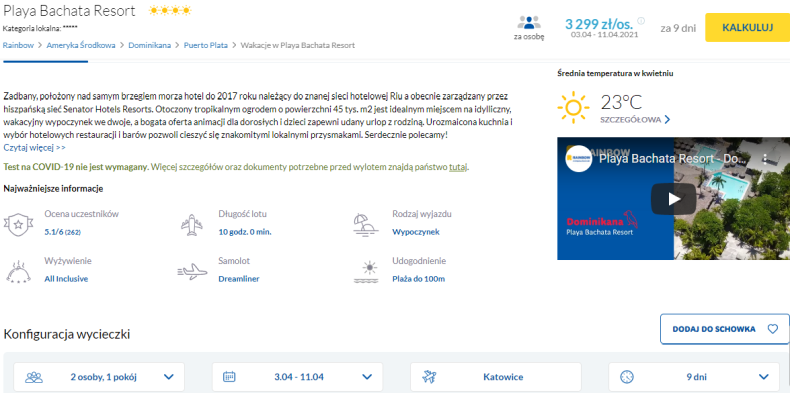Click the flight length airplane icon
The image size is (790, 393).
coord(192,225)
